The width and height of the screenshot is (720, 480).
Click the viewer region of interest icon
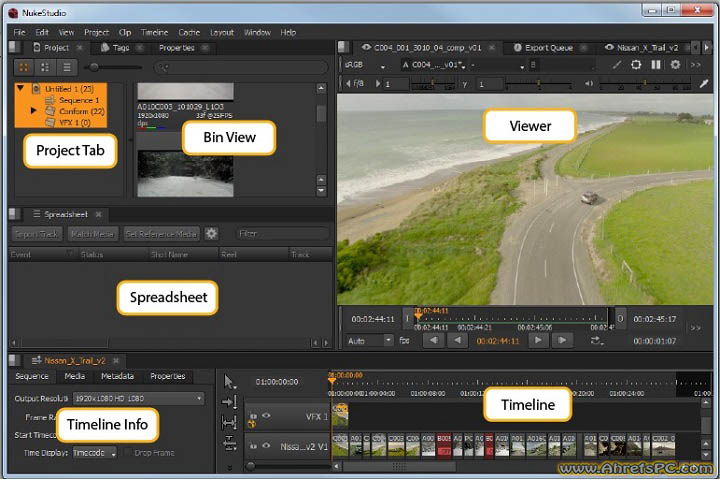pyautogui.click(x=636, y=65)
